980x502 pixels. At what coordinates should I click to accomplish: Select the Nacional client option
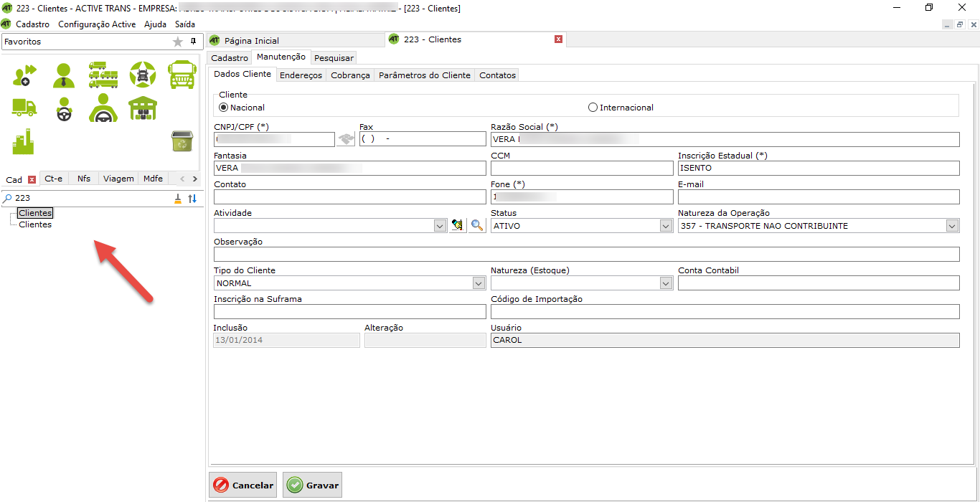(x=224, y=108)
